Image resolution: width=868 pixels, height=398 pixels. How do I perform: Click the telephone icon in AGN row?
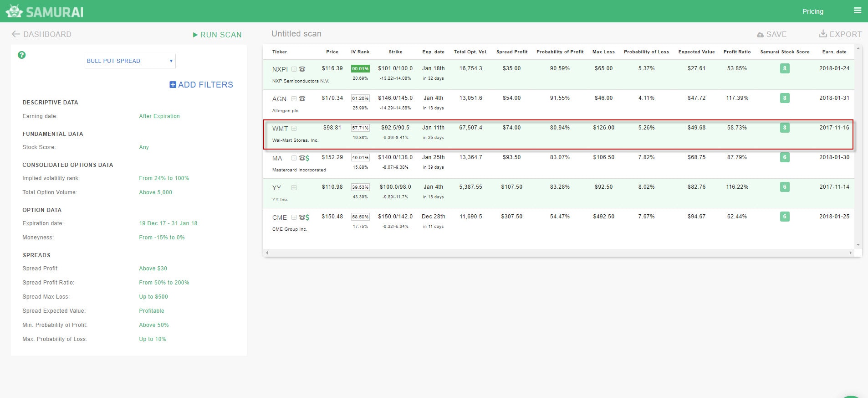(x=302, y=99)
